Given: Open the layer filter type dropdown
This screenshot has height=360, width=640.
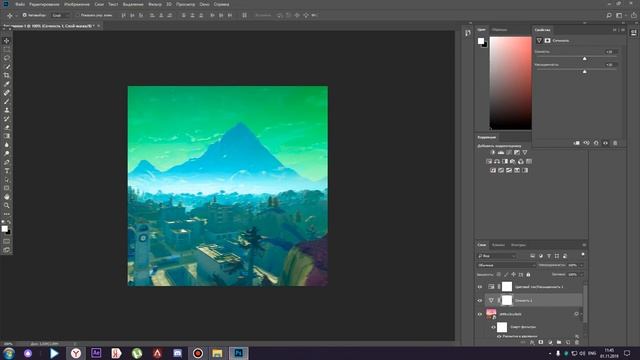Looking at the screenshot, I should (x=497, y=256).
